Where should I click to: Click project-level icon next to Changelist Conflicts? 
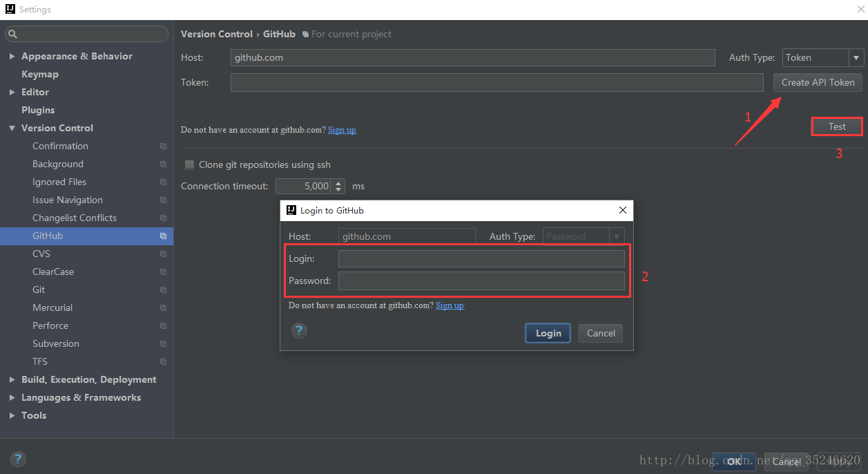163,218
